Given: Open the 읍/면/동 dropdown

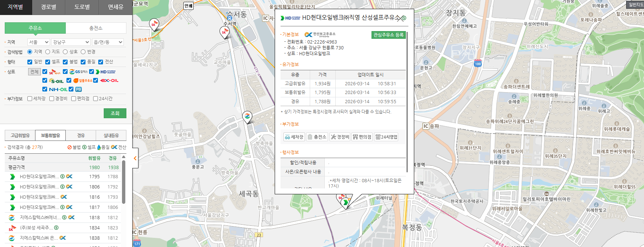Looking at the screenshot, I should [108, 42].
